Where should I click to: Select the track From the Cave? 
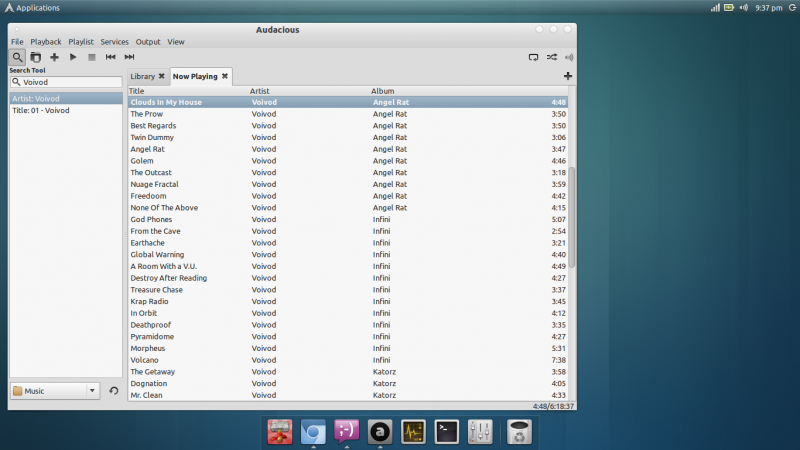point(347,232)
